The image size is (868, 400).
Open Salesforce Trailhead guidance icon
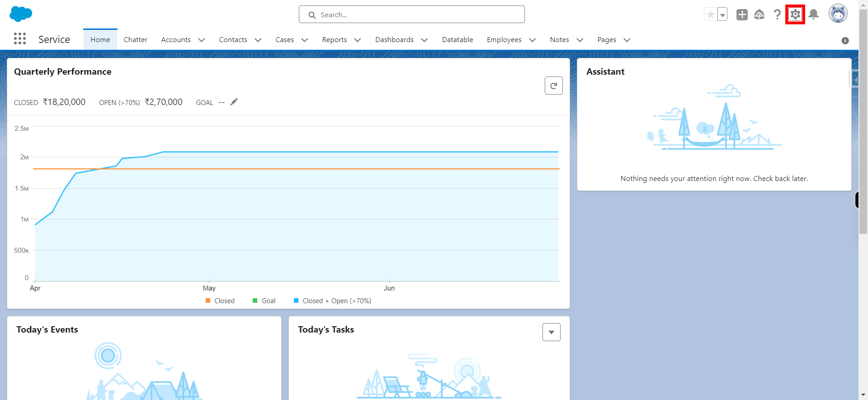pos(759,14)
